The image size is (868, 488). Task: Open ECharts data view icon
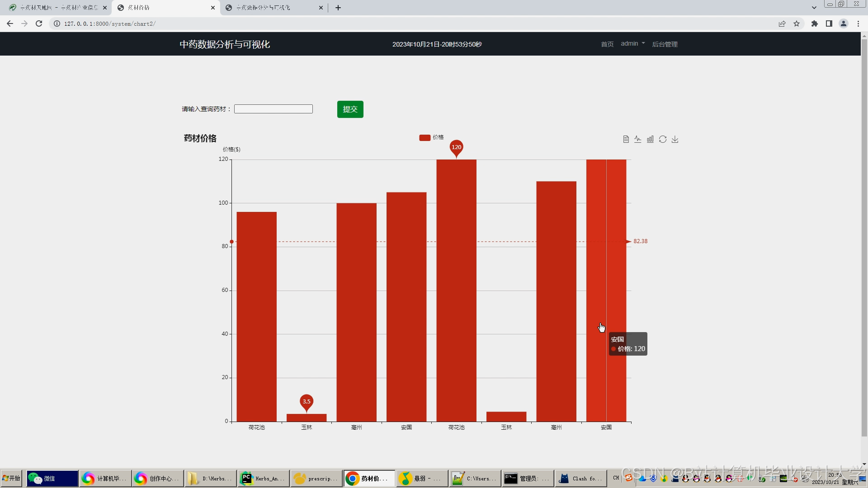coord(626,139)
